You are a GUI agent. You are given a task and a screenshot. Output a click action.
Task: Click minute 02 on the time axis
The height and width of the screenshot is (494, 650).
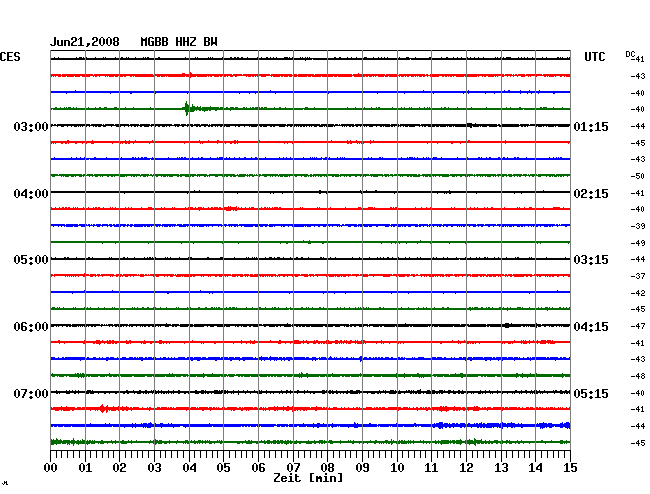pyautogui.click(x=119, y=468)
